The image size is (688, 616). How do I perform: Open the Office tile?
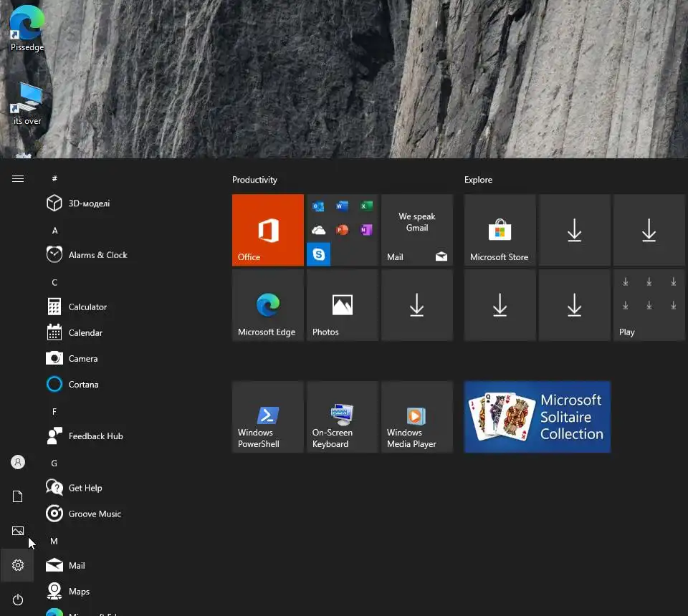click(267, 230)
